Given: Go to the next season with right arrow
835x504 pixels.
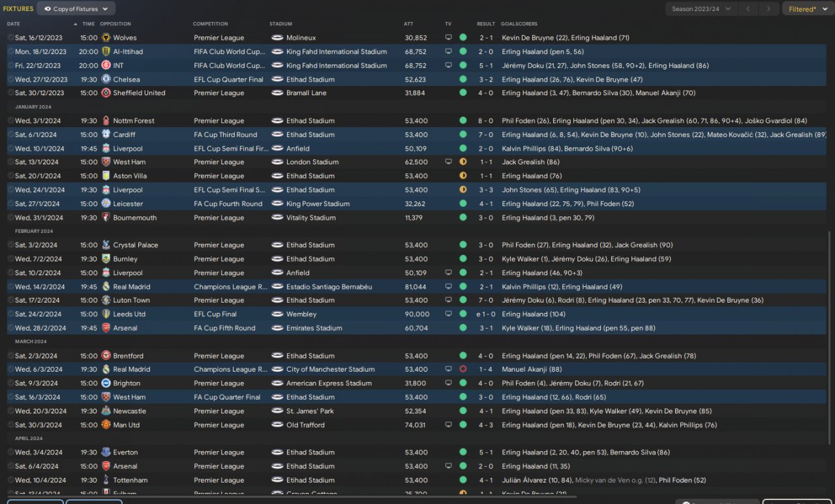Looking at the screenshot, I should tap(769, 9).
